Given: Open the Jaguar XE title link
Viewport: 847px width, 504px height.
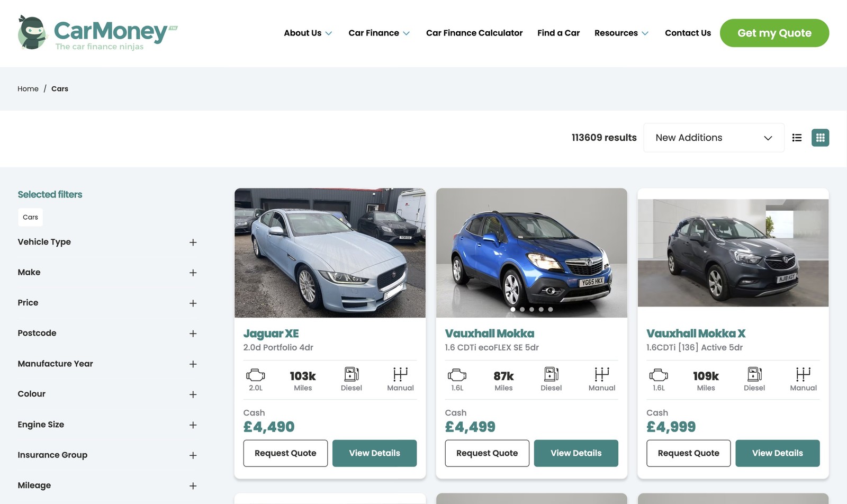Looking at the screenshot, I should tap(271, 334).
